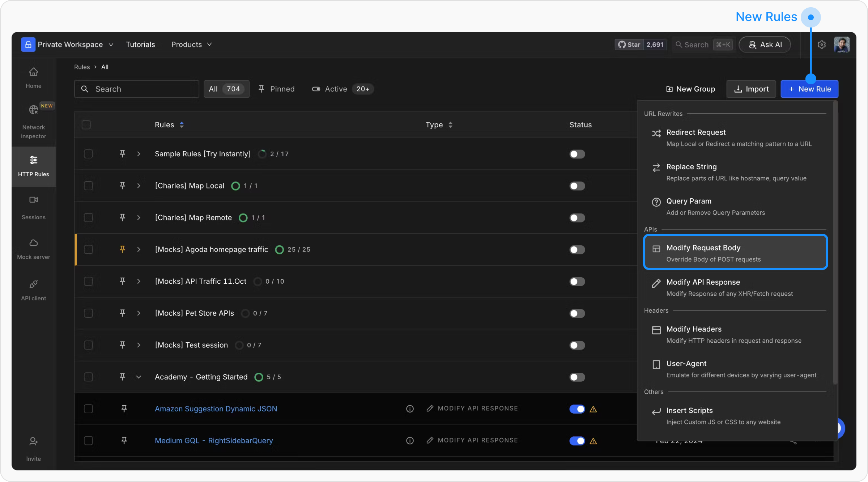Click info icon for Amazon Suggestion rule

pyautogui.click(x=410, y=409)
